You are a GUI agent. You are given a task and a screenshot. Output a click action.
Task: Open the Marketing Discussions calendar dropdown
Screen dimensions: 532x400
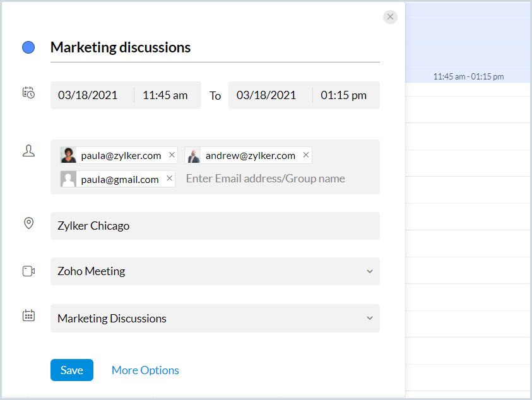(x=369, y=319)
